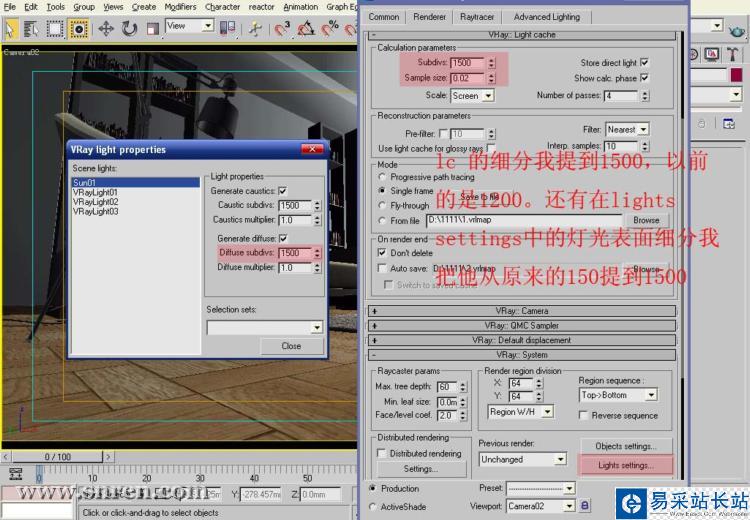Open the Display panel monitor icon
750x520 pixels.
point(712,55)
